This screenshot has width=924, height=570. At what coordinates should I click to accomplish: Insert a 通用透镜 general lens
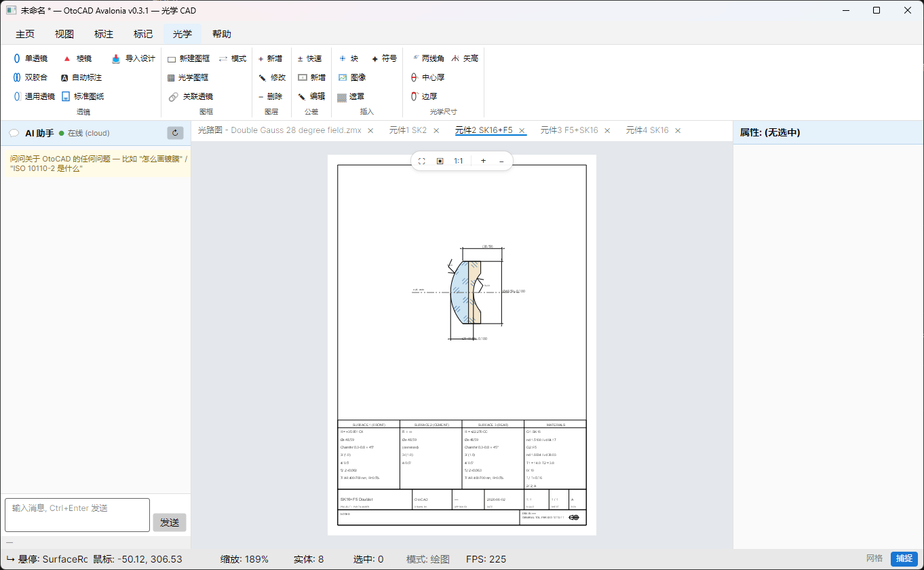coord(34,96)
